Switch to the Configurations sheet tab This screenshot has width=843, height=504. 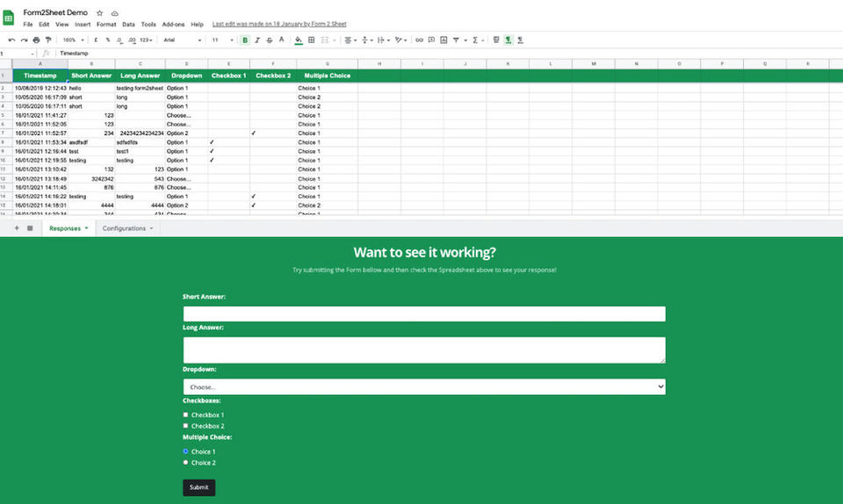click(x=127, y=228)
